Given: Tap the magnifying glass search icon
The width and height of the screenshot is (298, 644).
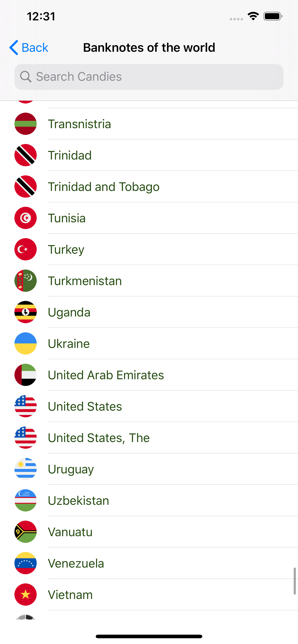Looking at the screenshot, I should pyautogui.click(x=25, y=77).
